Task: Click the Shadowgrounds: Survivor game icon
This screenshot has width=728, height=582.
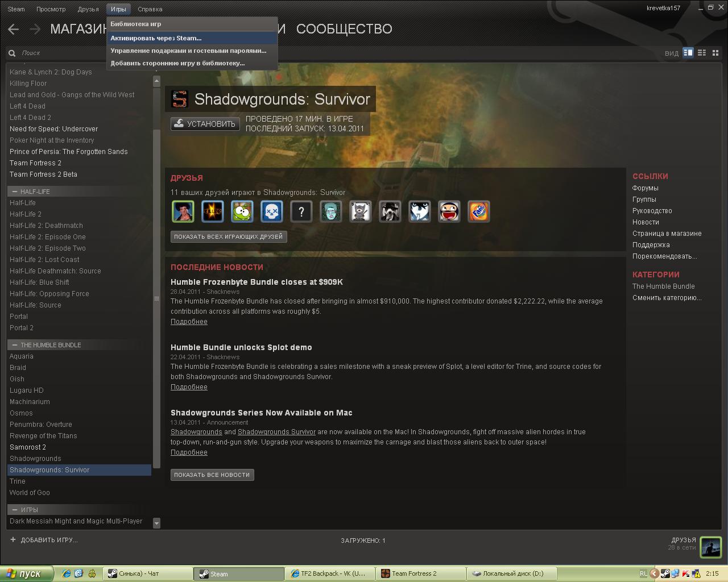Action: pos(179,99)
